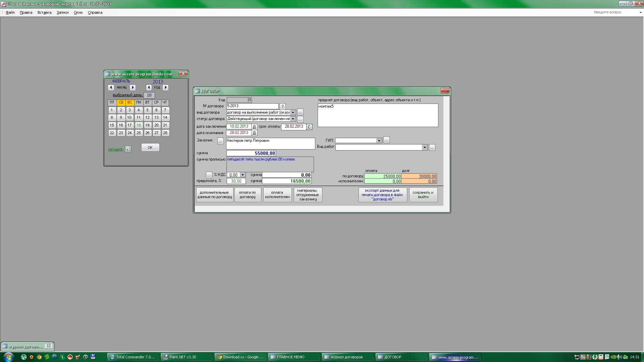Click the сохранить и выйти button
This screenshot has height=362, width=644.
coord(423,195)
